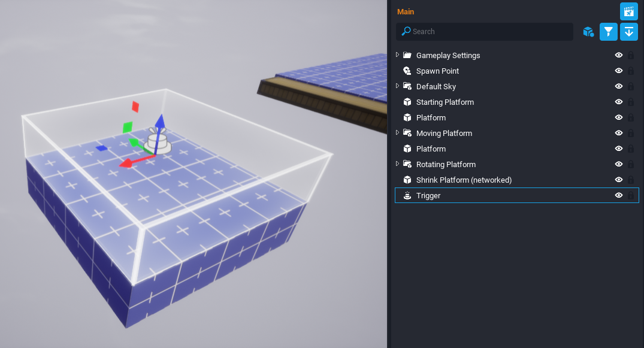Image resolution: width=644 pixels, height=348 pixels.
Task: Click the folder icon beside Gameplay Settings
Action: pos(407,55)
